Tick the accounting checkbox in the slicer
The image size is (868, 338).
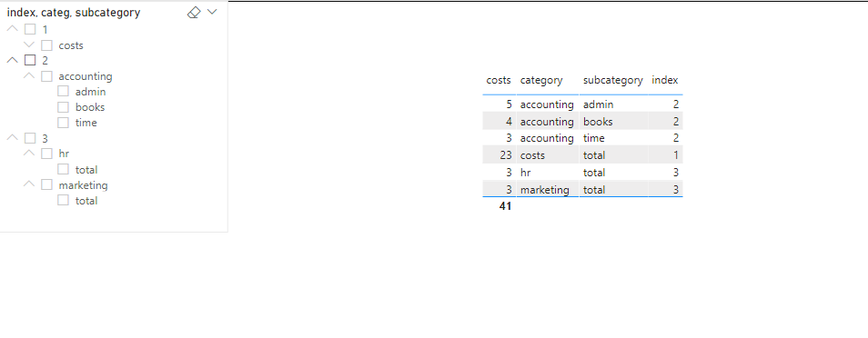point(46,76)
